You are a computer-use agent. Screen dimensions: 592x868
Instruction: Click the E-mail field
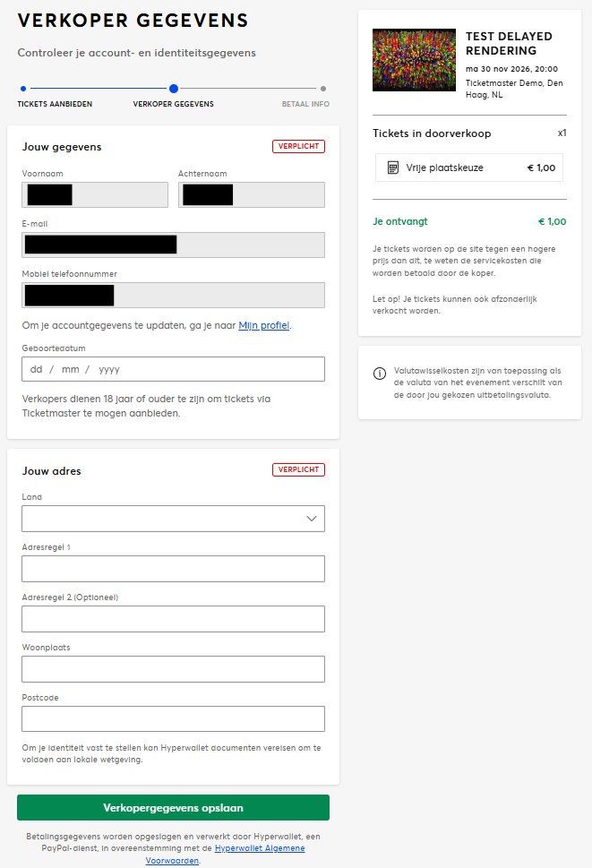click(173, 245)
